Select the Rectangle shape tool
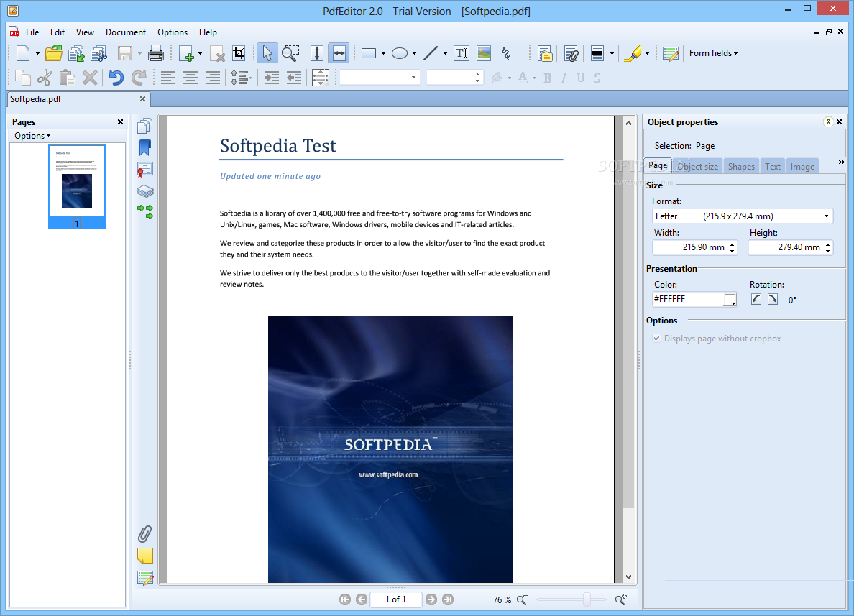The width and height of the screenshot is (854, 616). click(x=369, y=53)
